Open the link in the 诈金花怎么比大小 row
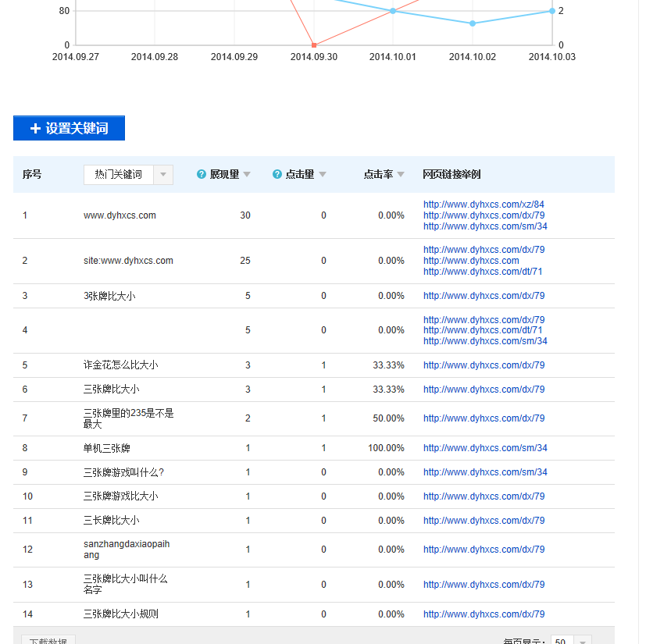The width and height of the screenshot is (671, 644). pos(484,365)
